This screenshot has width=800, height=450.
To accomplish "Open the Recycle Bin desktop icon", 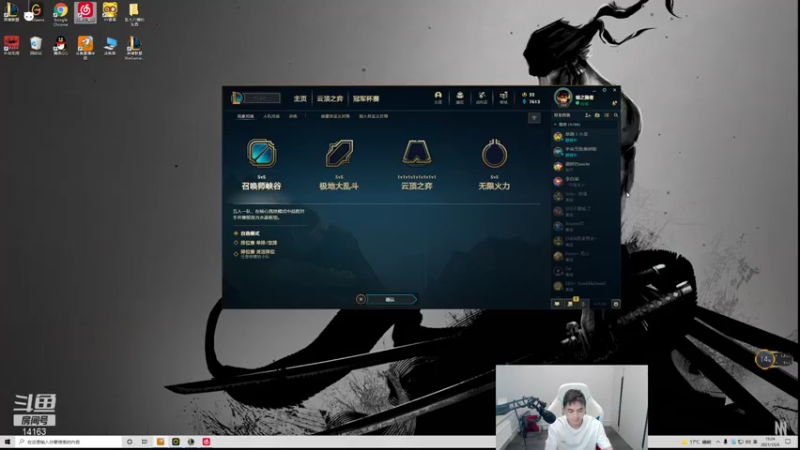I will point(36,45).
